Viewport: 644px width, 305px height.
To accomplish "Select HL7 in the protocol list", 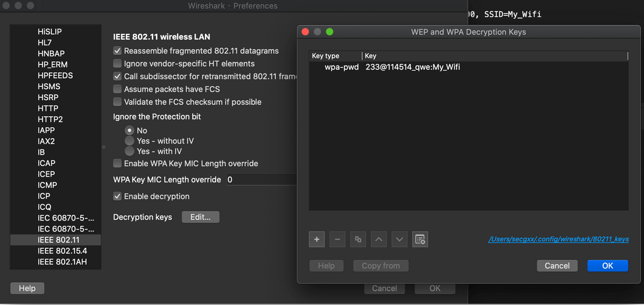I will coord(44,43).
